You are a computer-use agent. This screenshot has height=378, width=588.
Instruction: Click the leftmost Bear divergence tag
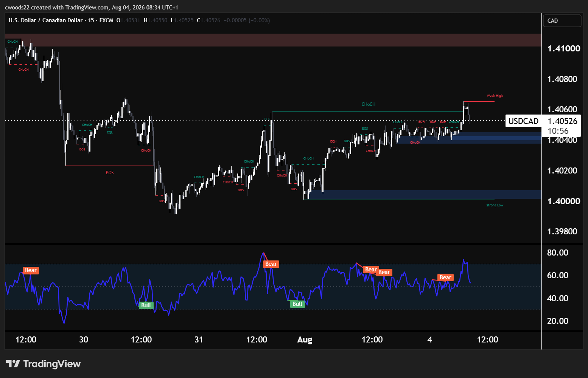pos(31,270)
